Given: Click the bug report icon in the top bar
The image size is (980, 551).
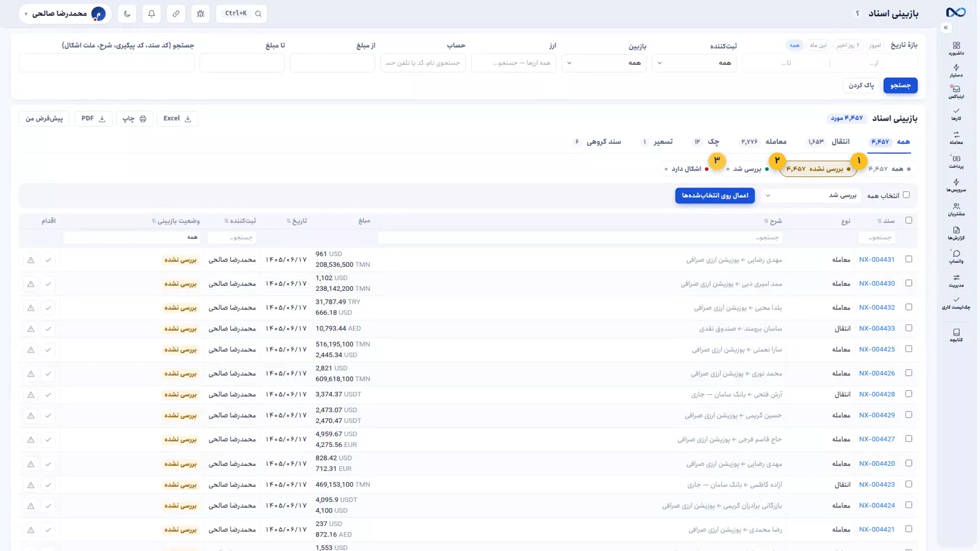Looking at the screenshot, I should [x=200, y=13].
